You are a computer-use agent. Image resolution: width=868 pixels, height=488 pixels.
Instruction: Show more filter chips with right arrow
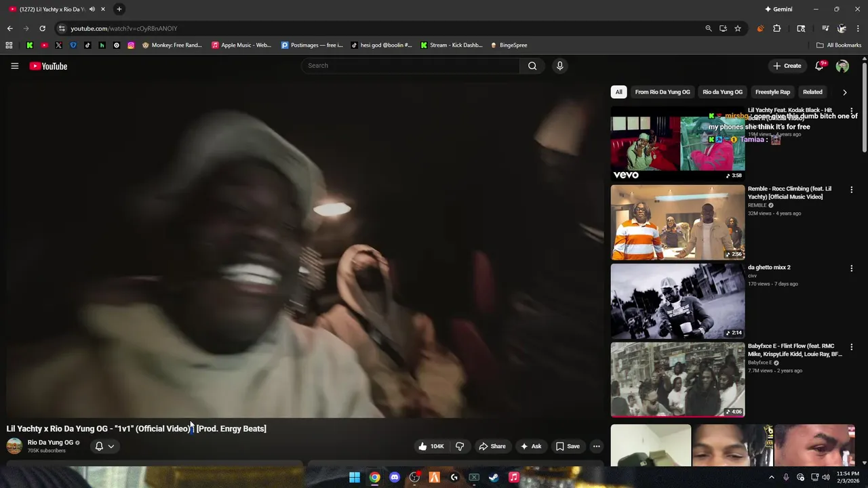point(844,92)
